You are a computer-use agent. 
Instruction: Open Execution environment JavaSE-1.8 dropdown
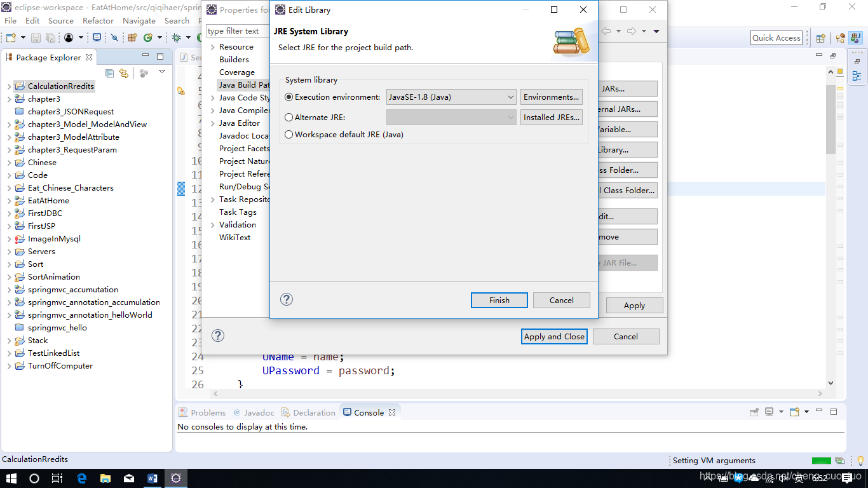coord(451,97)
